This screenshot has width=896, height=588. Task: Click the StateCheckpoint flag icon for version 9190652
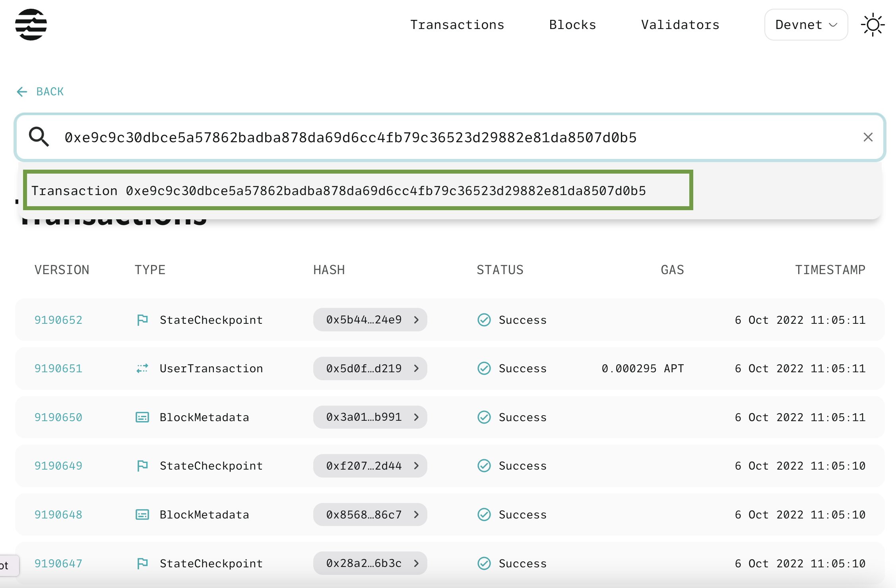(142, 319)
